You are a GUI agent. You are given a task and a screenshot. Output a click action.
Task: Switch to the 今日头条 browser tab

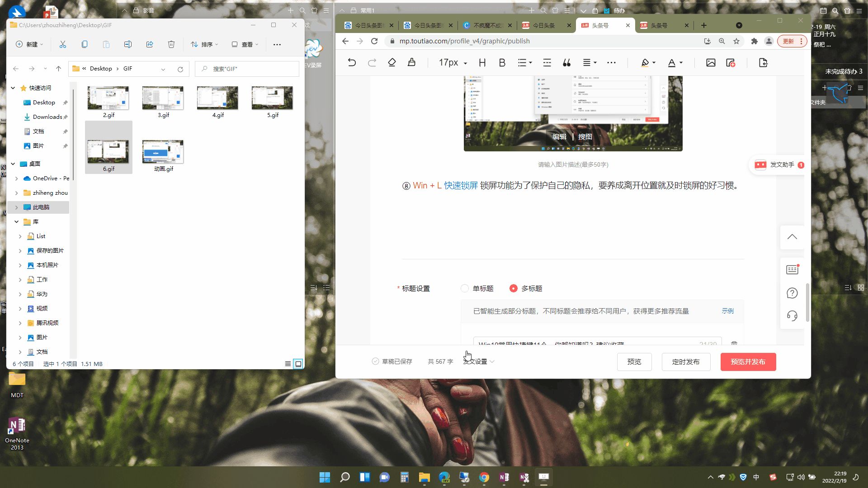tap(543, 25)
